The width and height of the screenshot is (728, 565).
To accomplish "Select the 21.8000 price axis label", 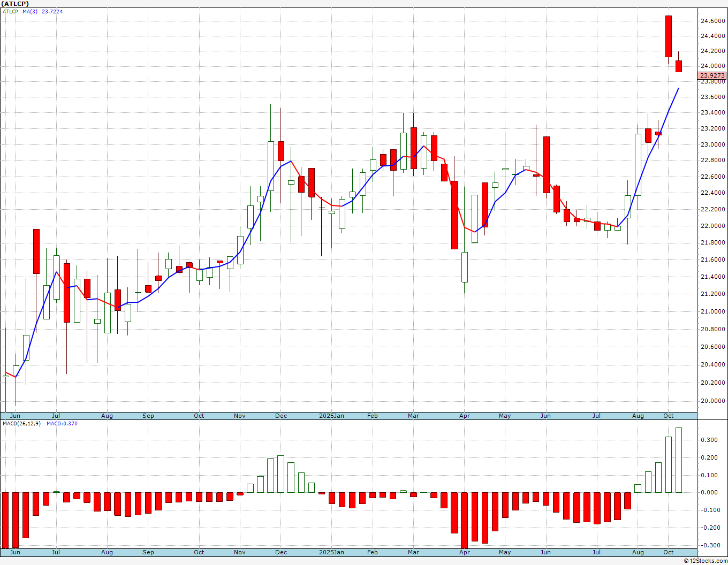I will click(x=712, y=242).
